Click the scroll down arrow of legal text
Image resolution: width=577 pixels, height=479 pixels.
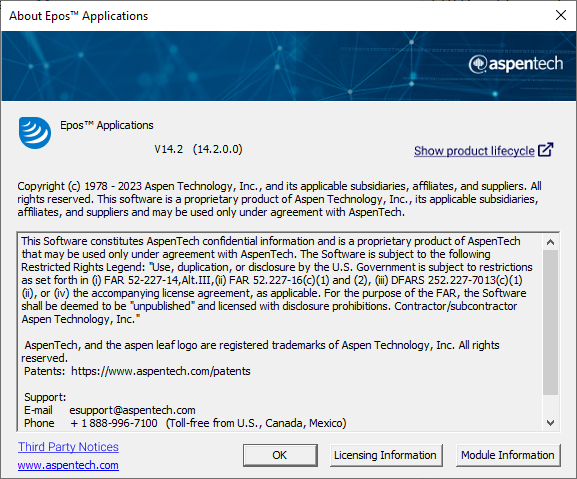click(551, 423)
